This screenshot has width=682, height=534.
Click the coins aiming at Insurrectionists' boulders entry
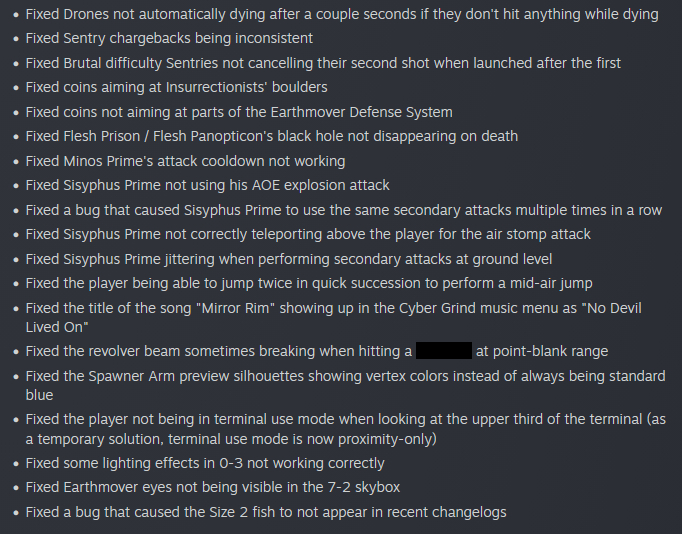pos(177,88)
